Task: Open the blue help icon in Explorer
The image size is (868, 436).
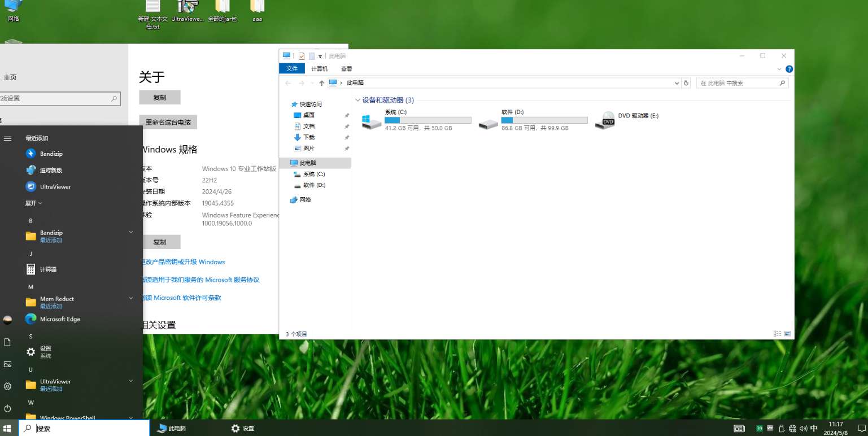Action: [x=789, y=69]
